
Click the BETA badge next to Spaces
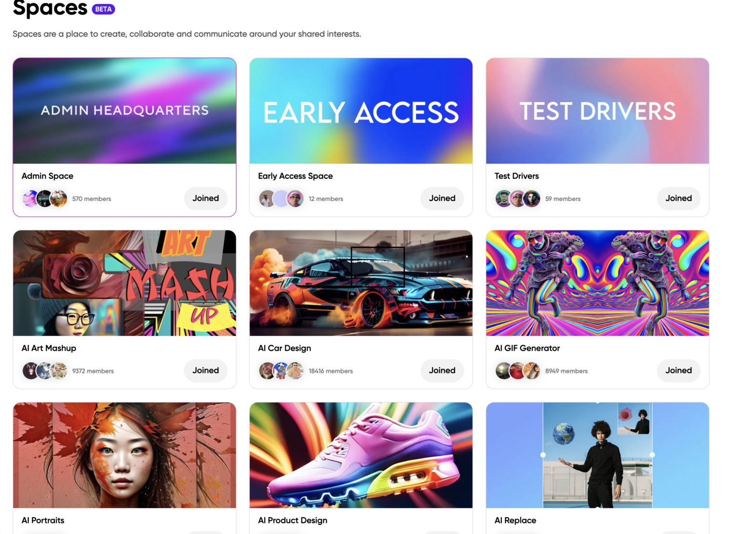(103, 9)
